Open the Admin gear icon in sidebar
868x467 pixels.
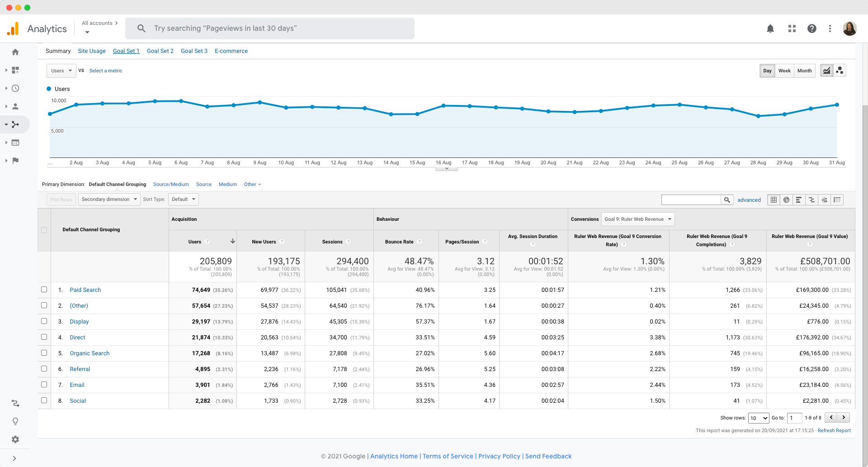pyautogui.click(x=15, y=439)
